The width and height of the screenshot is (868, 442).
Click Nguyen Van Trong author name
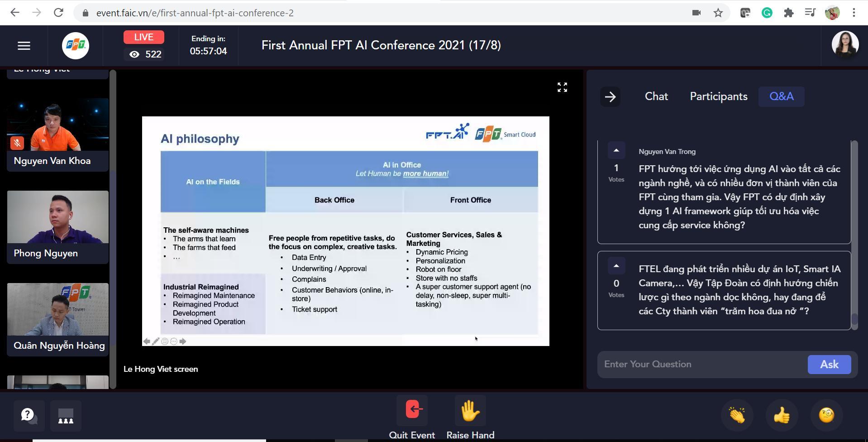point(667,152)
